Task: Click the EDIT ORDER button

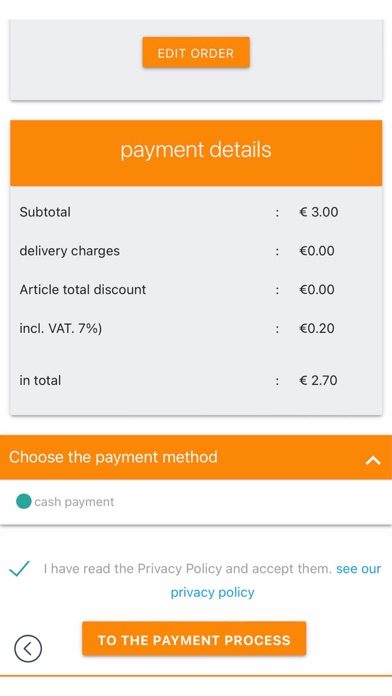Action: coord(196,52)
